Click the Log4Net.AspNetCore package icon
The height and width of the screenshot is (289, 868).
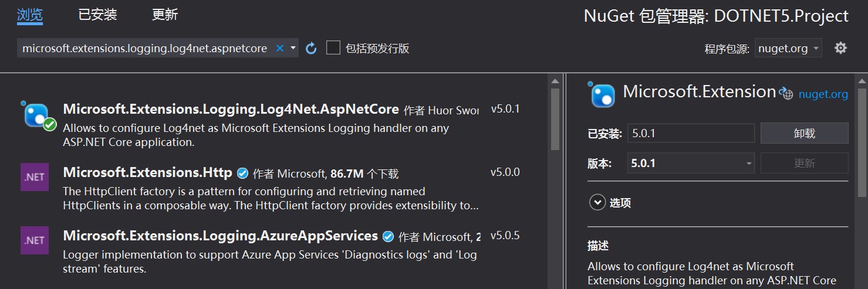tap(38, 114)
